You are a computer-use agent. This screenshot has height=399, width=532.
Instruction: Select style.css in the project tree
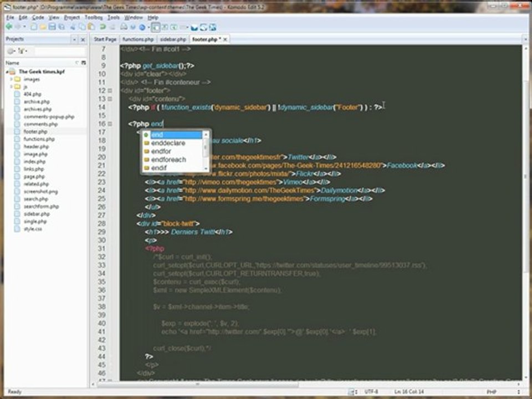33,228
